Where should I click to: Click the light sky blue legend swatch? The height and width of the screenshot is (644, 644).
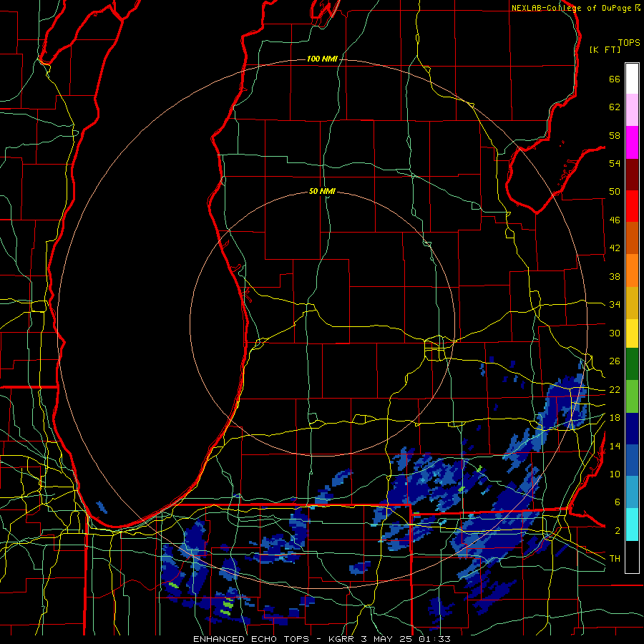632,492
